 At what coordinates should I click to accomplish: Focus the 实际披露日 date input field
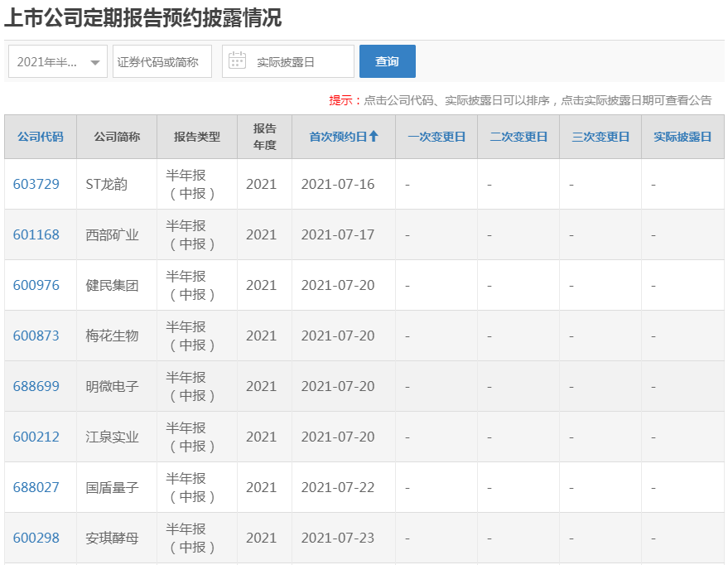point(288,61)
